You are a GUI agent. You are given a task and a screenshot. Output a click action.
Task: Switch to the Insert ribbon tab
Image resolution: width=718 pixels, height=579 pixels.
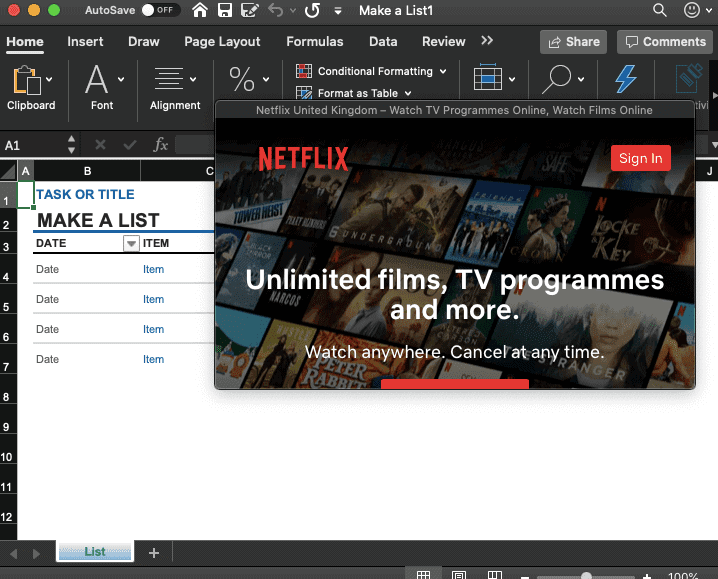pos(85,42)
